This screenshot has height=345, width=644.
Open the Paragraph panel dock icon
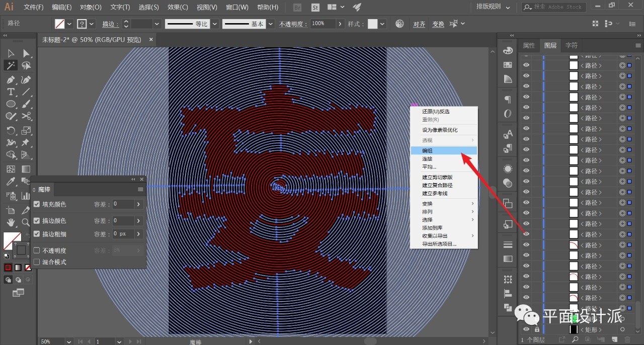coord(508,100)
